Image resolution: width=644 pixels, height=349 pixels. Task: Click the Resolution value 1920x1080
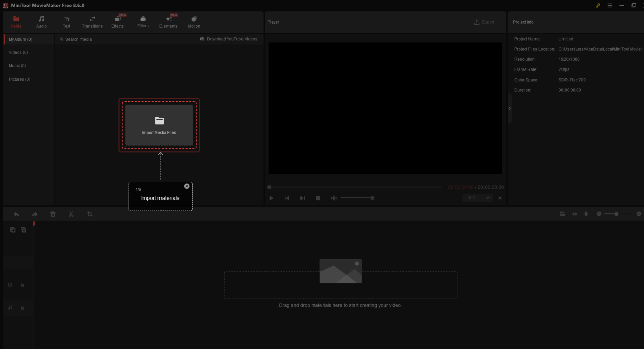click(x=569, y=59)
